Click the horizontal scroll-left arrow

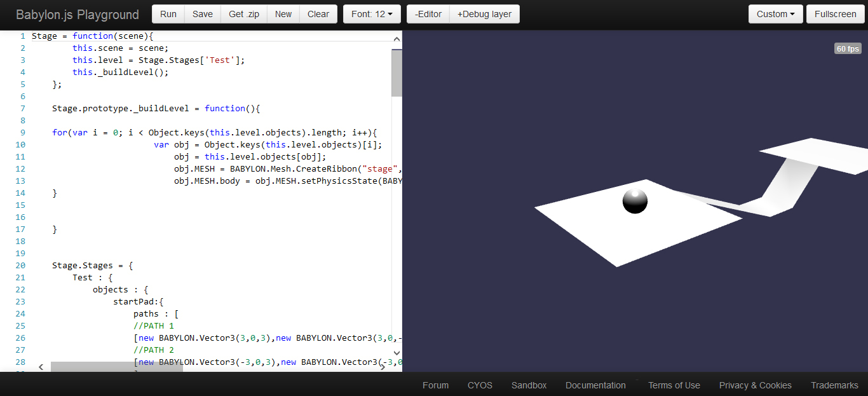tap(41, 367)
